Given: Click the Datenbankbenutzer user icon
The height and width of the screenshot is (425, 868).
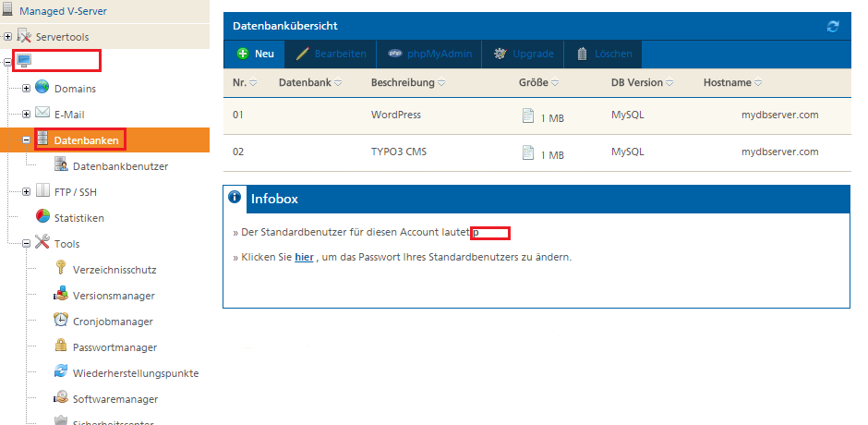Looking at the screenshot, I should pos(61,165).
